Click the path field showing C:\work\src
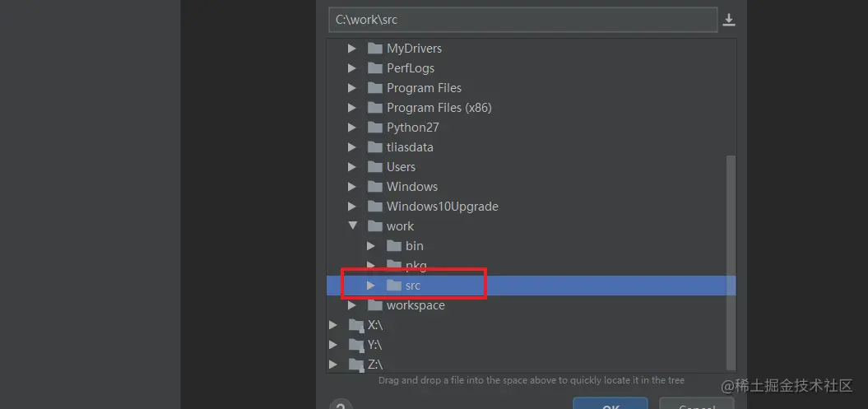The width and height of the screenshot is (868, 409). [x=522, y=20]
